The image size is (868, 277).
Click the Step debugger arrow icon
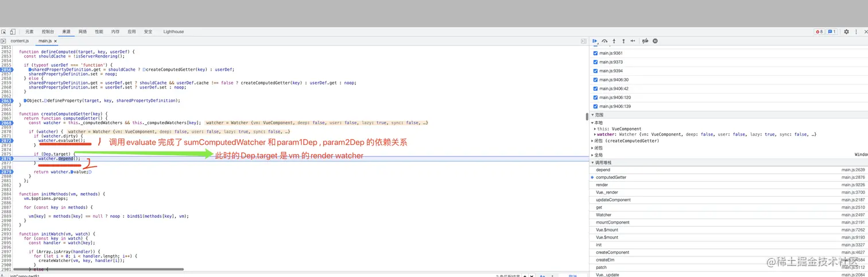633,41
